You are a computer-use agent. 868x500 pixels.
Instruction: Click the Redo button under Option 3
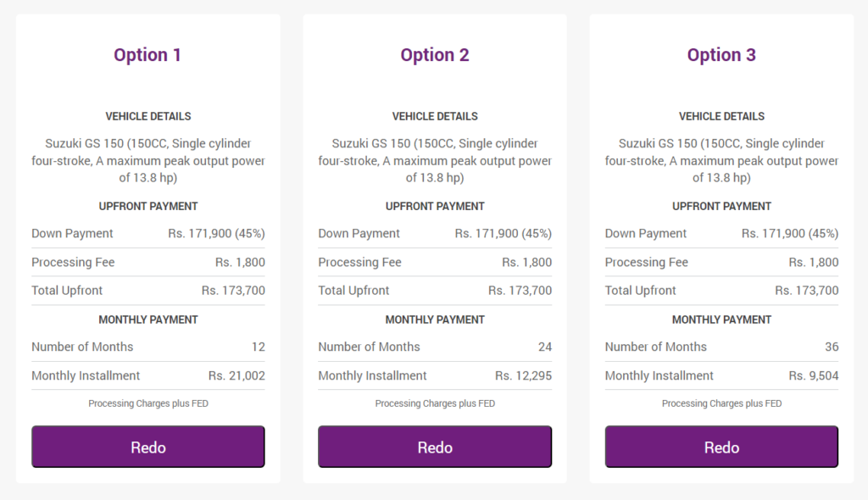721,447
